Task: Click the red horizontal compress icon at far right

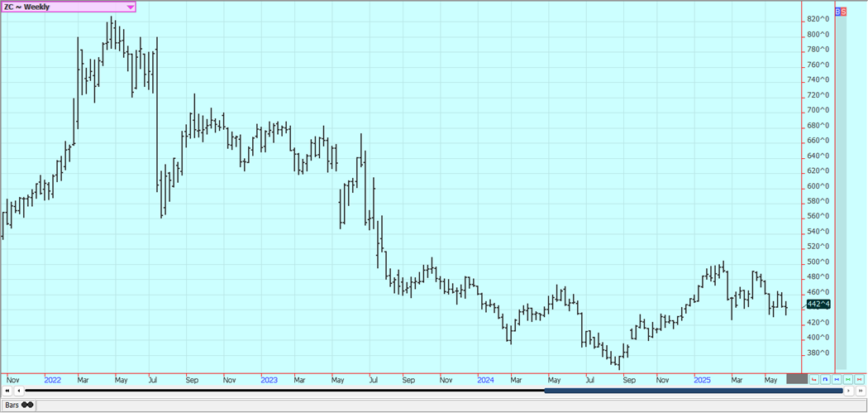Action: (x=860, y=380)
